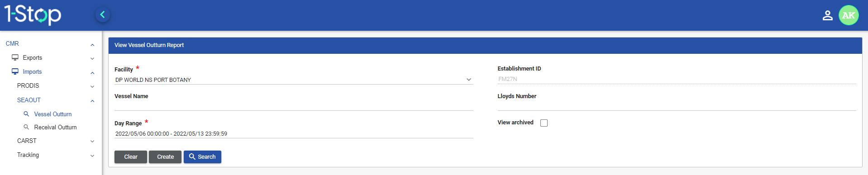Image resolution: width=868 pixels, height=175 pixels.
Task: Click the Clear button
Action: click(x=131, y=157)
